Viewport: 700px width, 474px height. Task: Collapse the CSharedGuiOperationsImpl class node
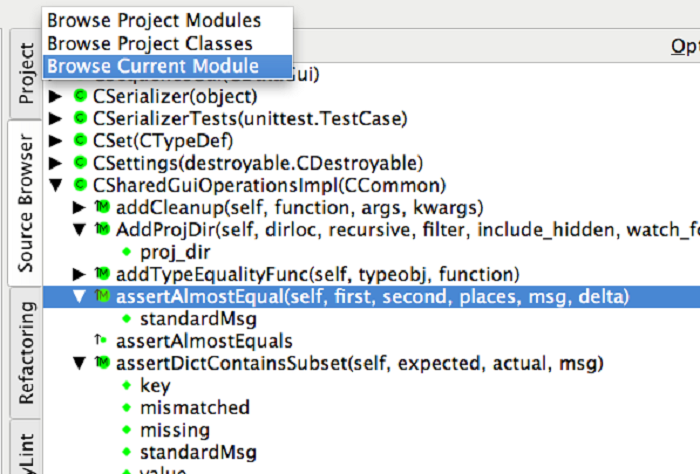click(x=56, y=186)
